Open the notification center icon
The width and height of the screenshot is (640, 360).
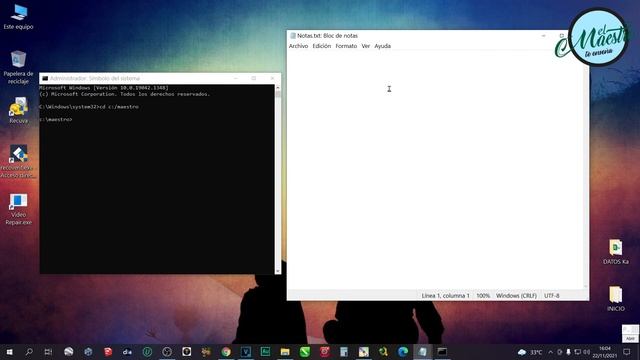click(x=627, y=352)
